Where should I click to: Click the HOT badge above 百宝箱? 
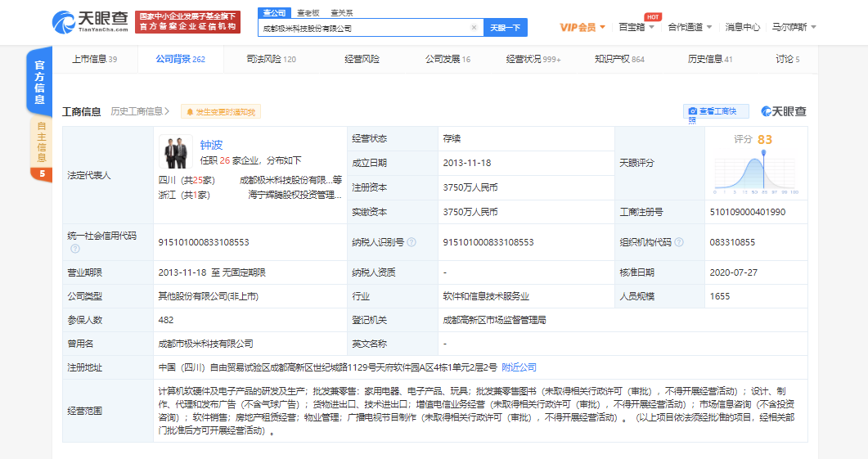click(653, 17)
